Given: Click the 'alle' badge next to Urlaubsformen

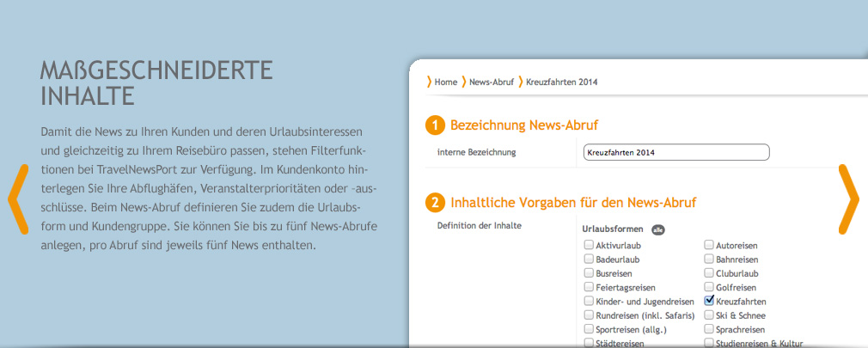Looking at the screenshot, I should (657, 229).
